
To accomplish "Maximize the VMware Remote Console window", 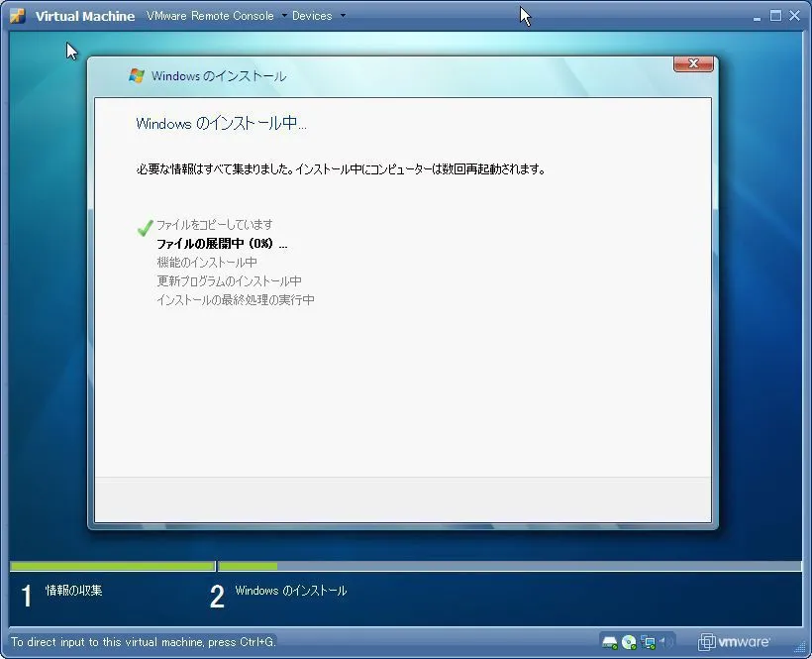I will point(775,15).
